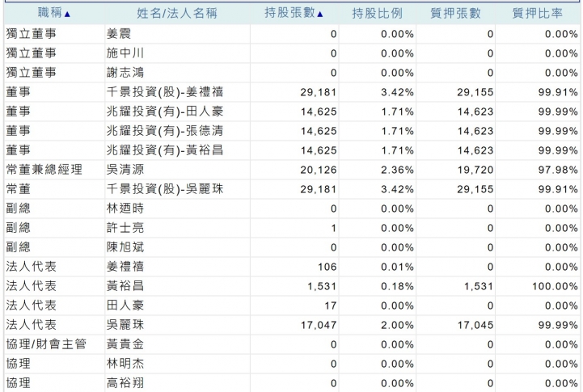The height and width of the screenshot is (392, 583).
Task: Click shareholding ratio 0.01%
Action: (397, 267)
